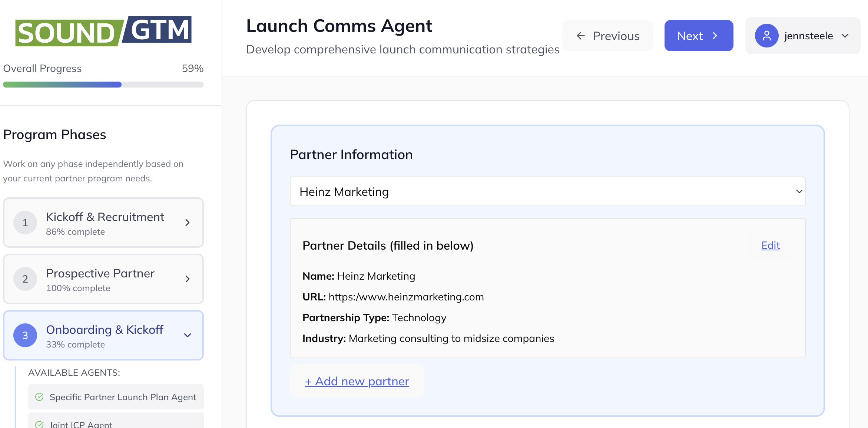Click the Launch Comms Agent heading
868x428 pixels.
339,26
